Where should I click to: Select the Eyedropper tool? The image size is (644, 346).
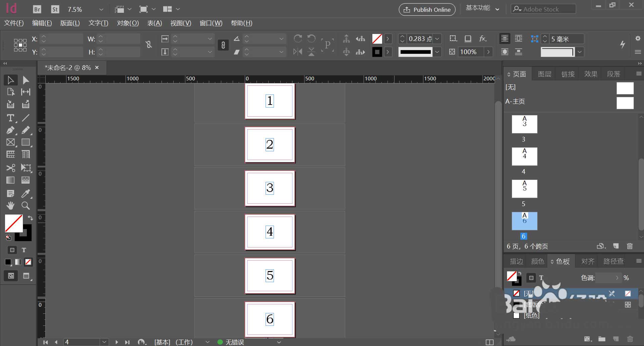point(26,193)
